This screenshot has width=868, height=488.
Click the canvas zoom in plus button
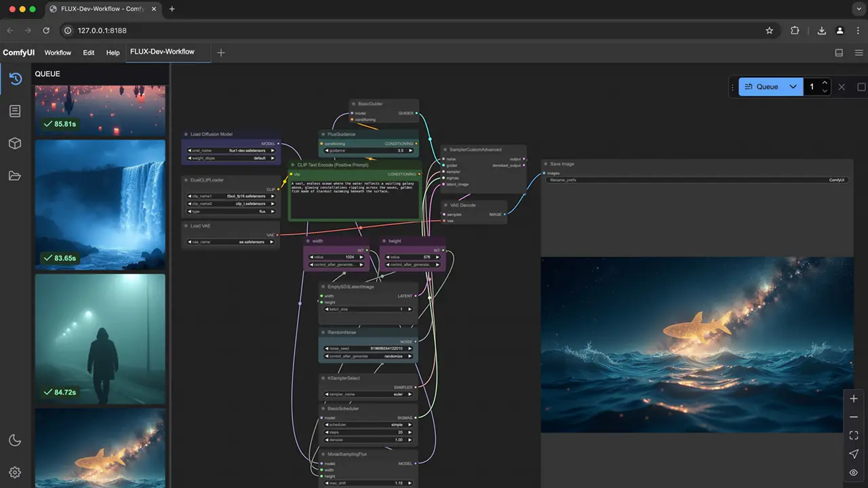[x=854, y=399]
